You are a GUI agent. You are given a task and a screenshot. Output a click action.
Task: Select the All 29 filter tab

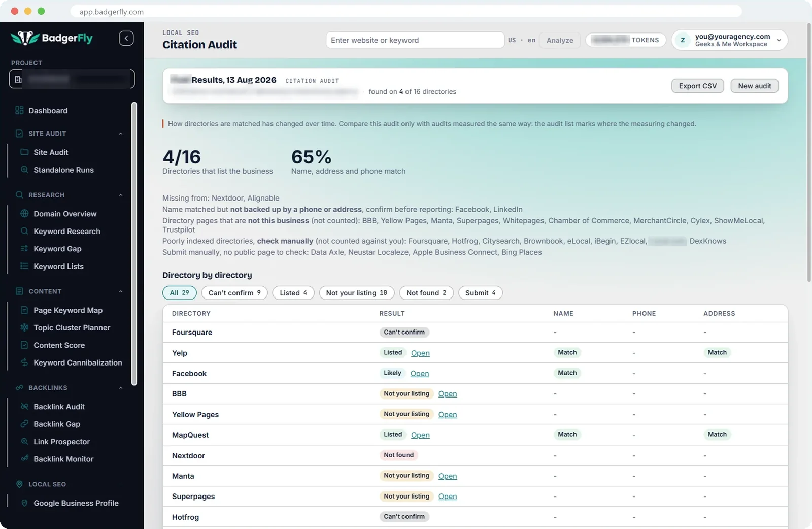180,293
